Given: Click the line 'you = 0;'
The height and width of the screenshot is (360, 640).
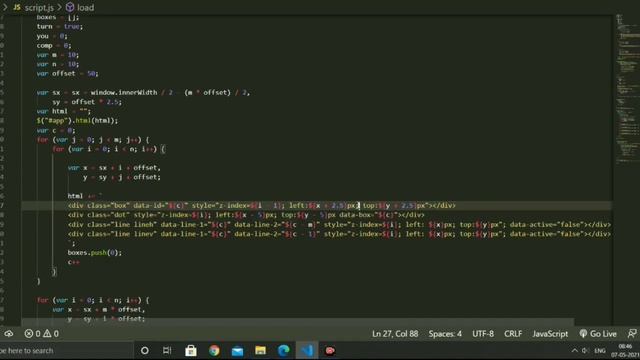Looking at the screenshot, I should [x=52, y=36].
